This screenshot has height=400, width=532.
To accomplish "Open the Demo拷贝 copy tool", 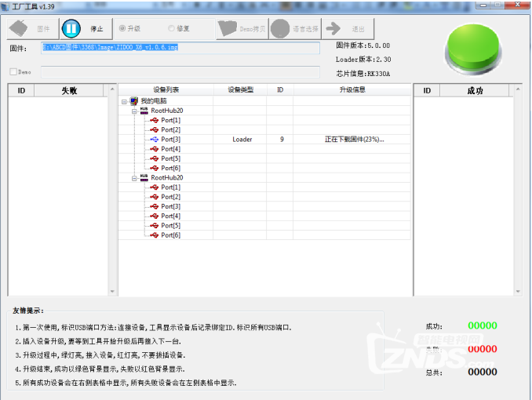I will [x=242, y=29].
